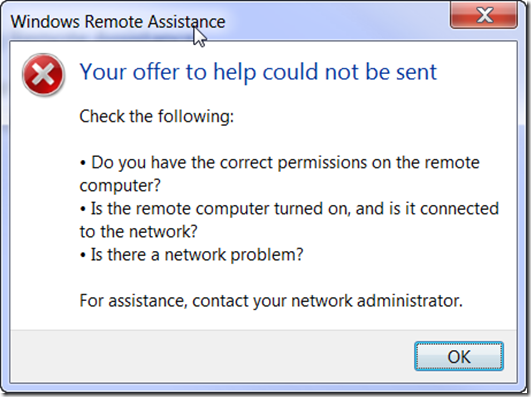
Task: Select the heading 'Your offer to help could not be sent'
Action: [258, 72]
